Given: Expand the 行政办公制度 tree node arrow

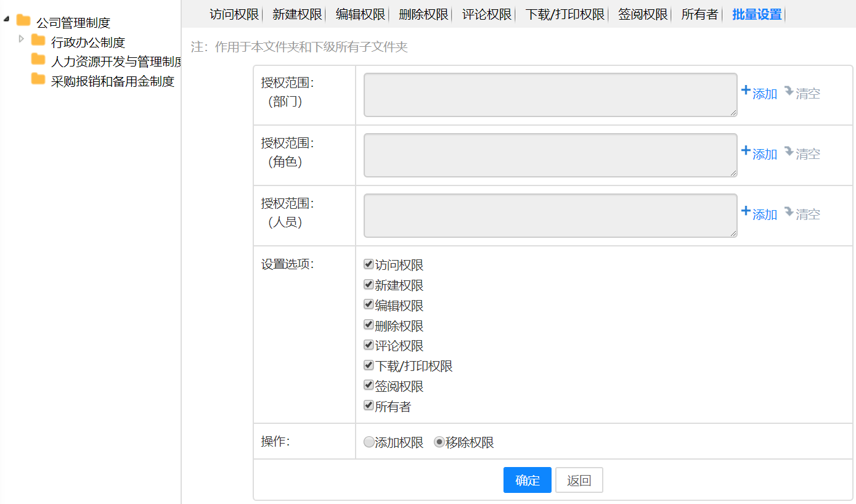Looking at the screenshot, I should (x=22, y=39).
